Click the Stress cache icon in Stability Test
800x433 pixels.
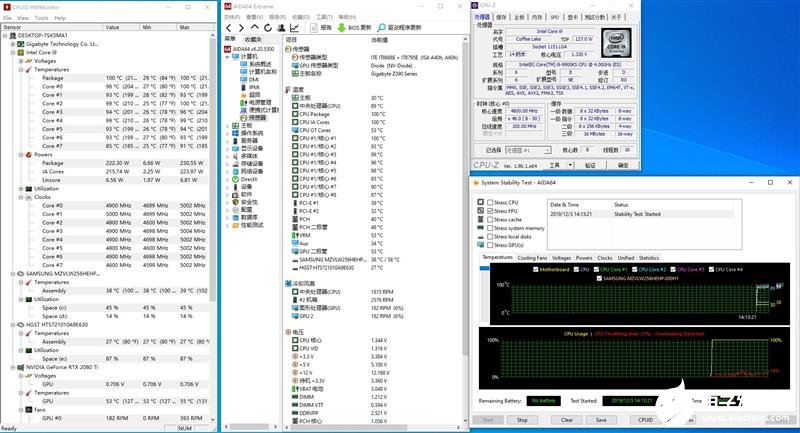pos(481,219)
